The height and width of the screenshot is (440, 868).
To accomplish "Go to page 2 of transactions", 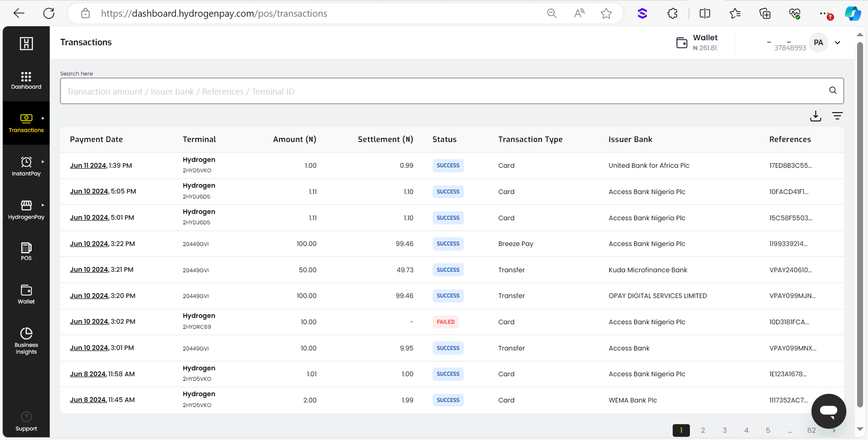I will point(703,430).
